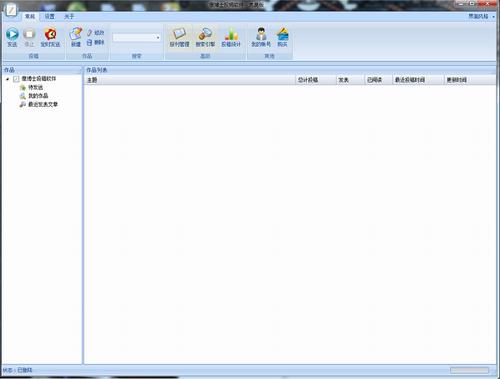500x379 pixels.
Task: Click the blue play Send icon
Action: (12, 34)
